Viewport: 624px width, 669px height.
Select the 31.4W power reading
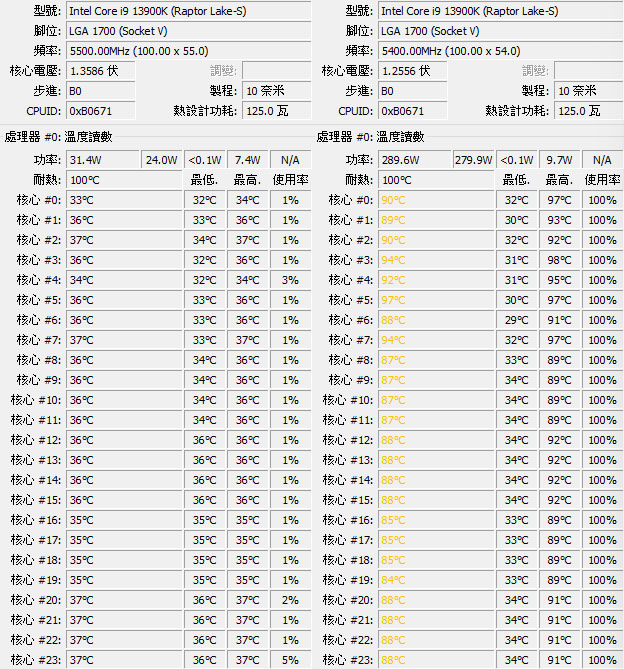(103, 160)
